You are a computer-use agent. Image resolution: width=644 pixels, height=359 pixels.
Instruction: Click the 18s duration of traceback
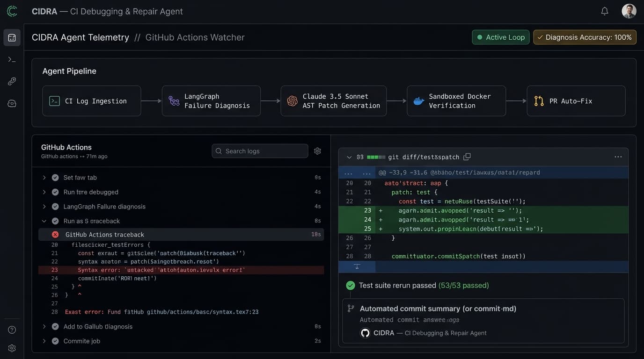pos(316,235)
